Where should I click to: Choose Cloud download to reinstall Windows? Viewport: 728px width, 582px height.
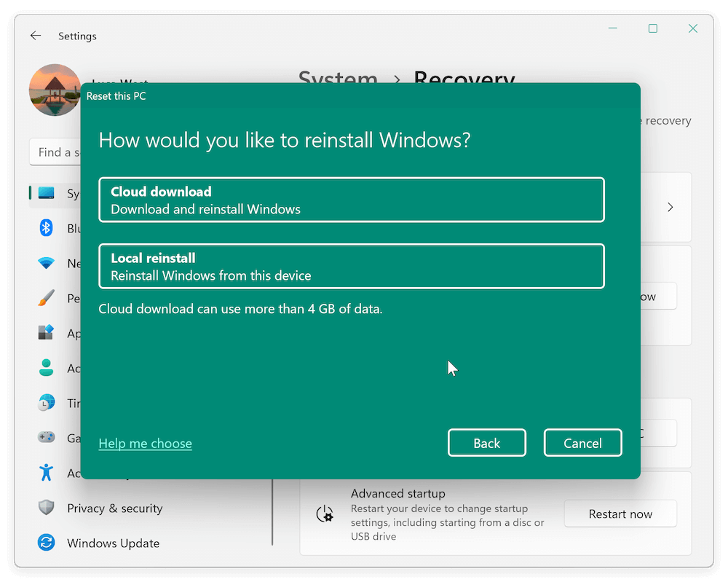click(351, 200)
